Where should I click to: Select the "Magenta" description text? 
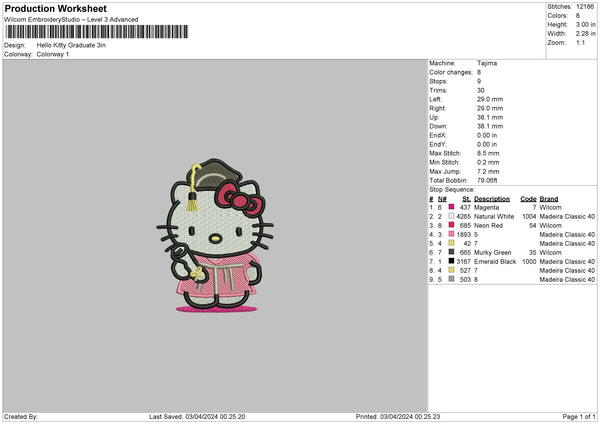pyautogui.click(x=486, y=207)
